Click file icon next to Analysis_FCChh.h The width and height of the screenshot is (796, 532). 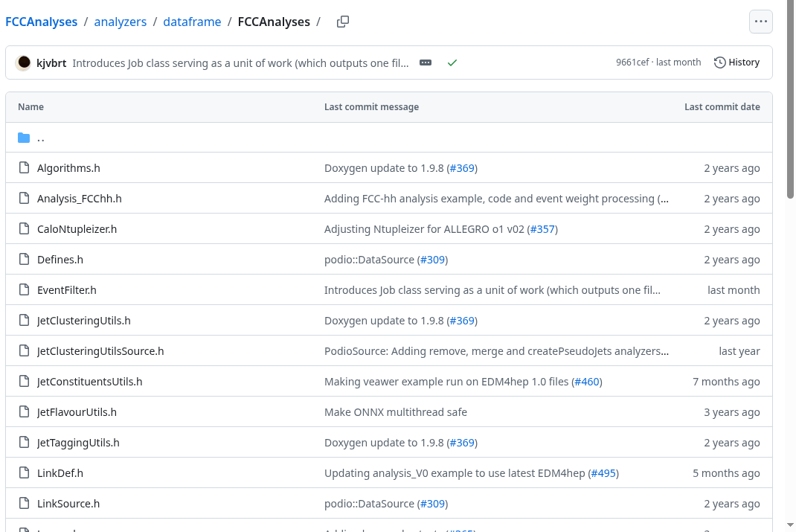click(24, 199)
